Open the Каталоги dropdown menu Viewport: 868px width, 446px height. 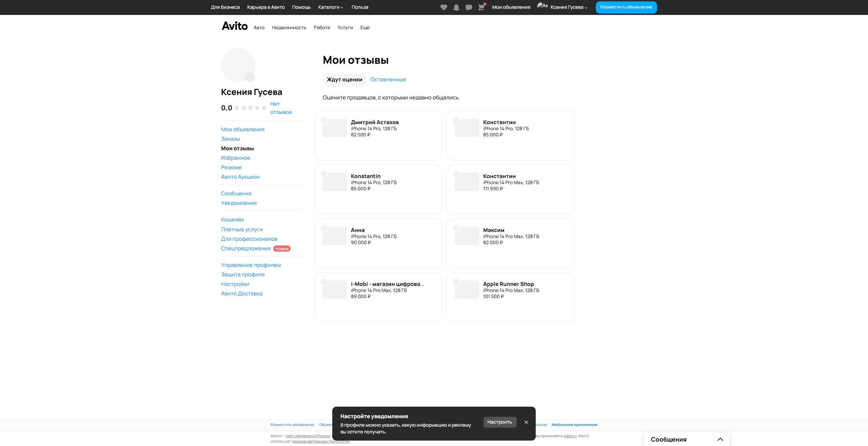click(330, 7)
